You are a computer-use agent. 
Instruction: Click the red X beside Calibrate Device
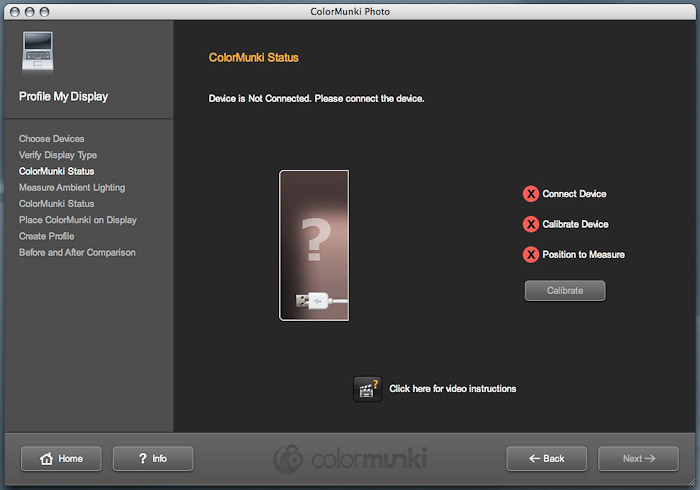click(x=531, y=224)
